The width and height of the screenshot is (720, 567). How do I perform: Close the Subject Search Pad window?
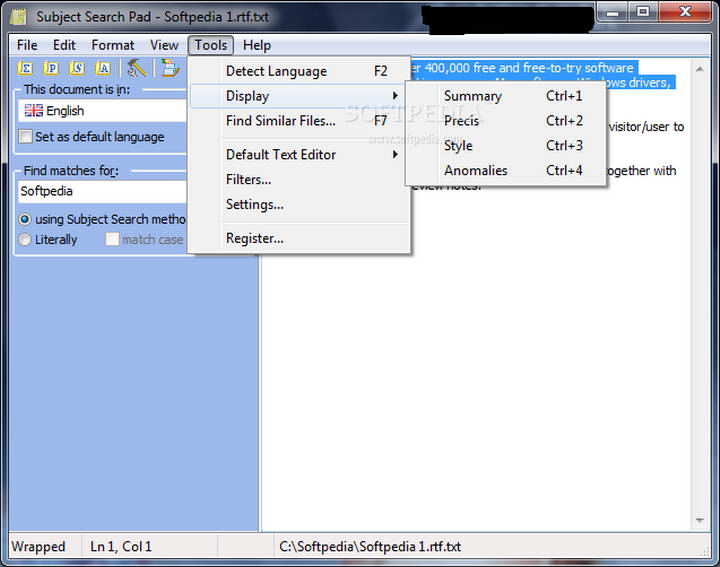tap(685, 12)
